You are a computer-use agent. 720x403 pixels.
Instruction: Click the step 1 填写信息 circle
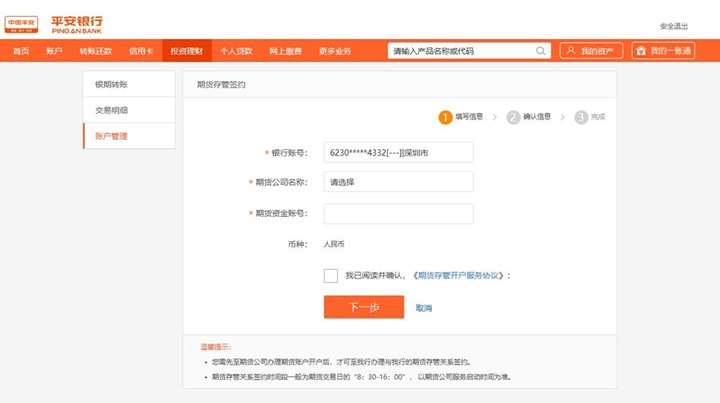pyautogui.click(x=445, y=117)
